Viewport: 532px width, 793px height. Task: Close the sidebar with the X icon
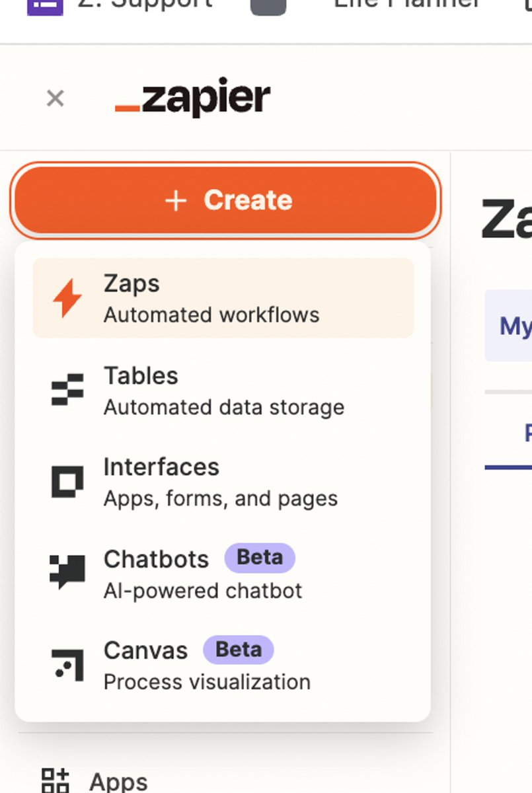point(56,98)
